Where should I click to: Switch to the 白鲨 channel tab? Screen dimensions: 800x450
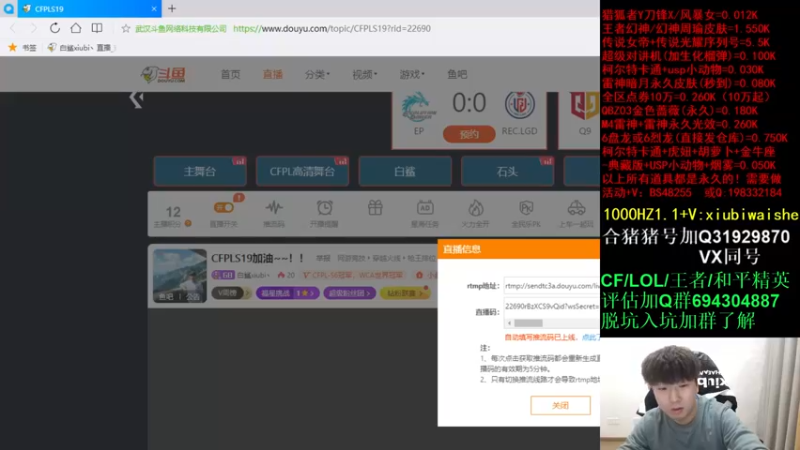click(405, 171)
